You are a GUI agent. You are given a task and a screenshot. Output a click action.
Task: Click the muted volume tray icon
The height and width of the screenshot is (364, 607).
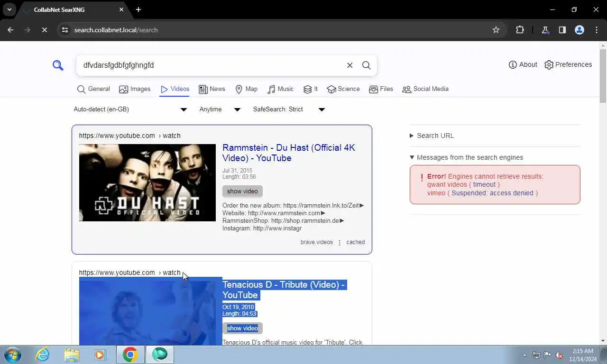tap(559, 355)
